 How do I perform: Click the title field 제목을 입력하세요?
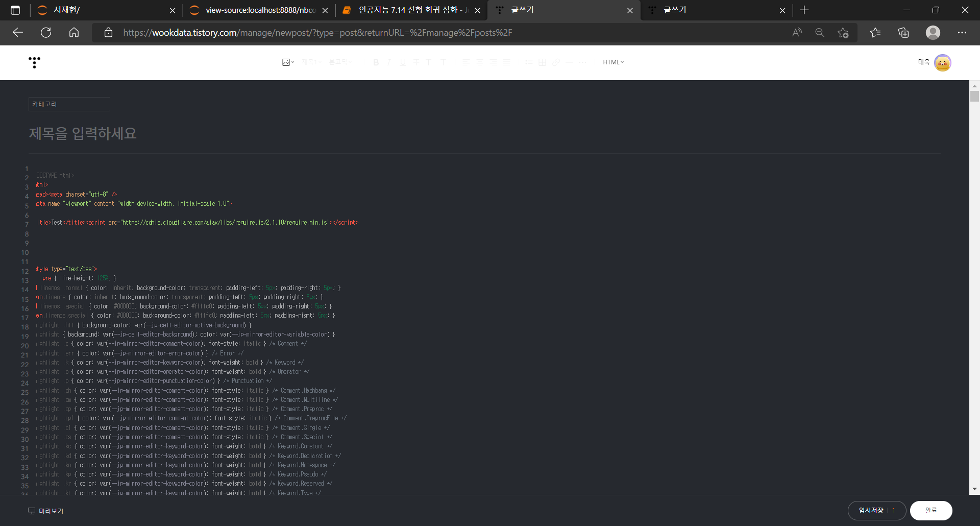click(83, 134)
